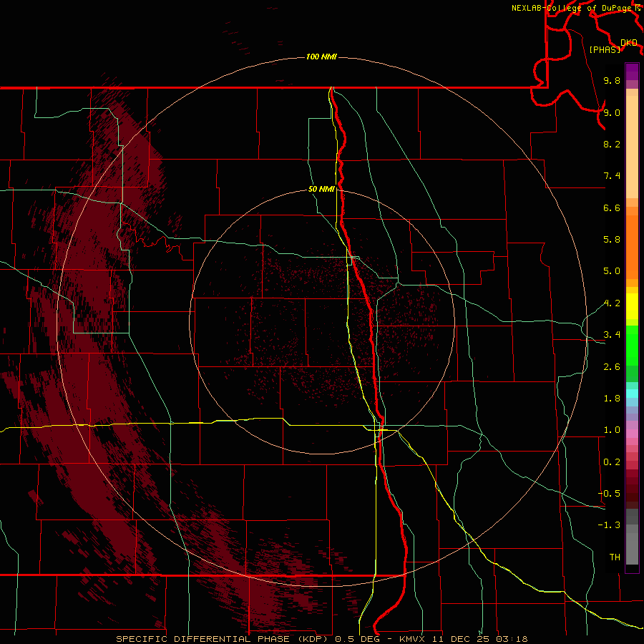
Task: Click the KMVX station identifier in the caption
Action: (x=412, y=639)
